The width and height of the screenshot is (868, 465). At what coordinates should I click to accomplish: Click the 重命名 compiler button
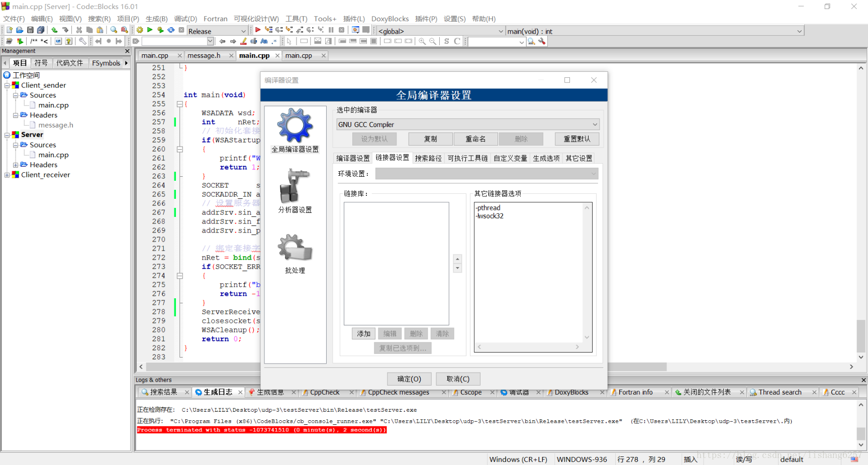tap(475, 139)
